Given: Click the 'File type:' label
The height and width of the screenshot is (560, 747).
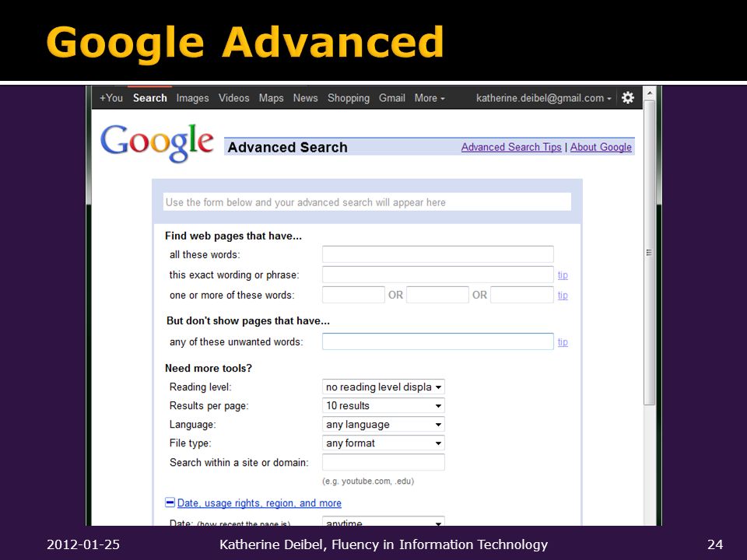Looking at the screenshot, I should [x=190, y=443].
